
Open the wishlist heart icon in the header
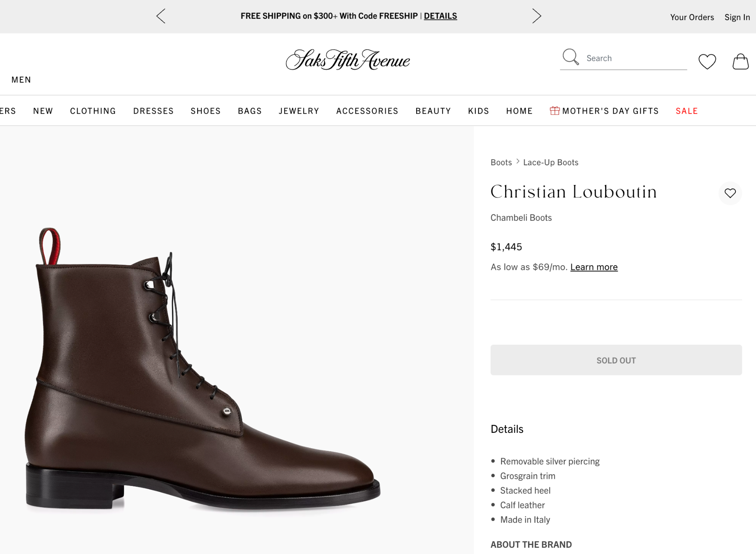click(x=707, y=61)
